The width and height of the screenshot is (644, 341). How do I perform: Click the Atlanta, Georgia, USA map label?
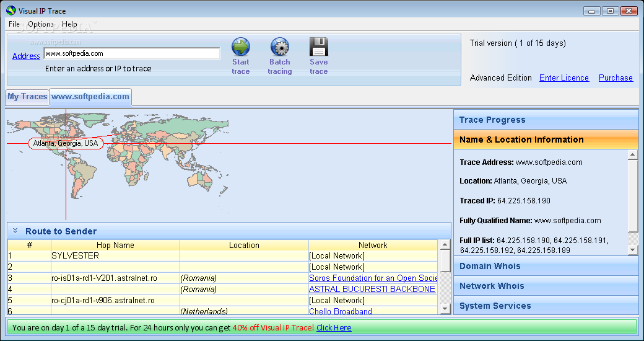tap(66, 144)
